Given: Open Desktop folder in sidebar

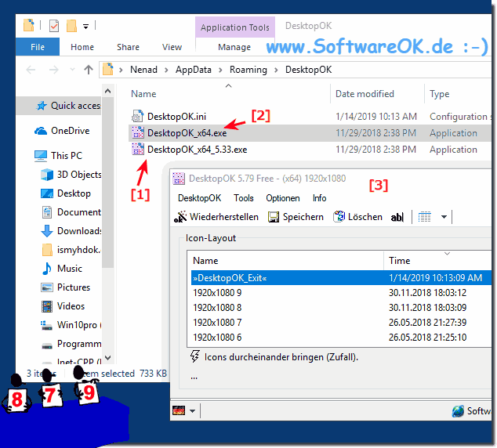Looking at the screenshot, I should 66,193.
